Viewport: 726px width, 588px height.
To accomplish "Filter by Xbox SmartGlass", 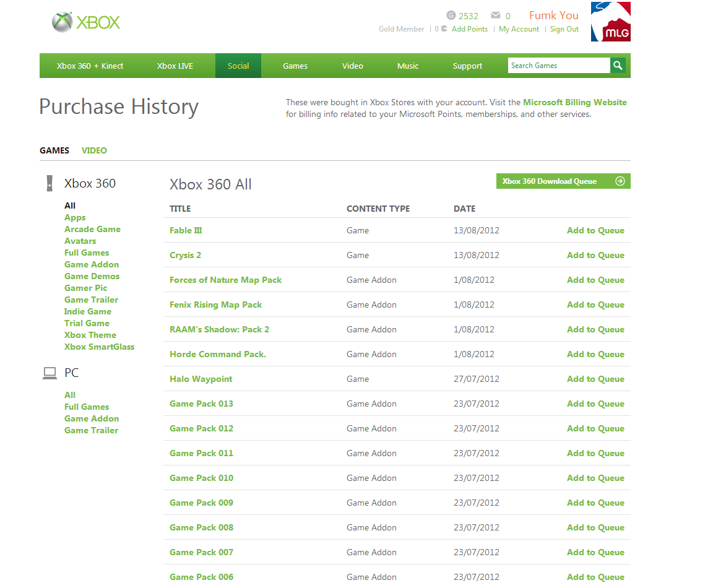I will pyautogui.click(x=100, y=347).
